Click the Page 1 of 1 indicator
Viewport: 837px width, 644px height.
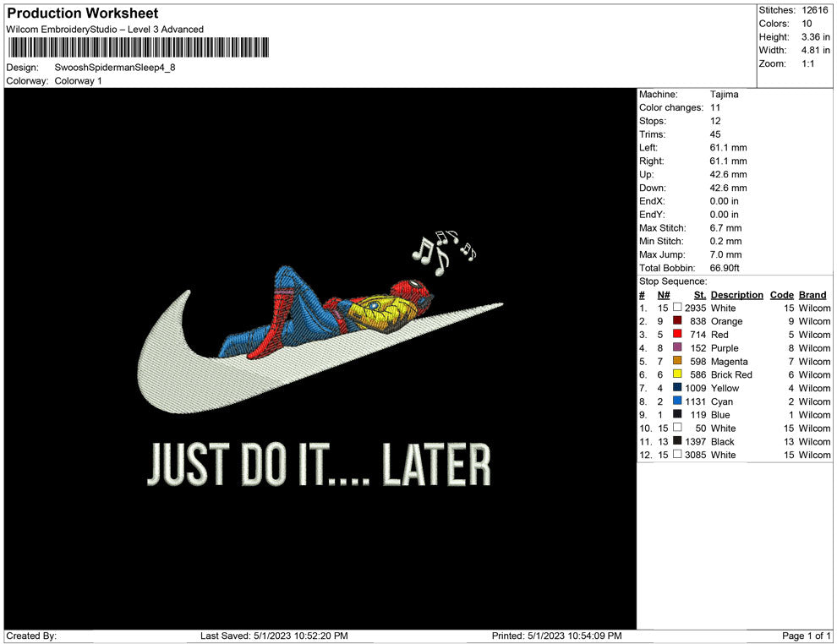[806, 636]
